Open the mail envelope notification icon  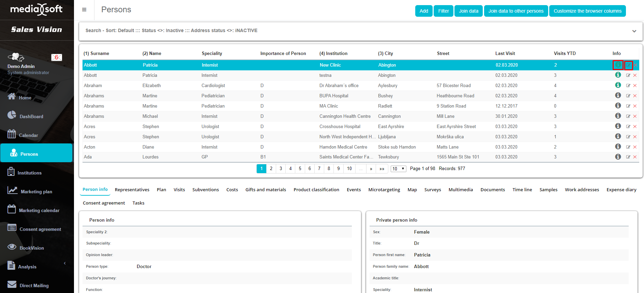tap(56, 57)
